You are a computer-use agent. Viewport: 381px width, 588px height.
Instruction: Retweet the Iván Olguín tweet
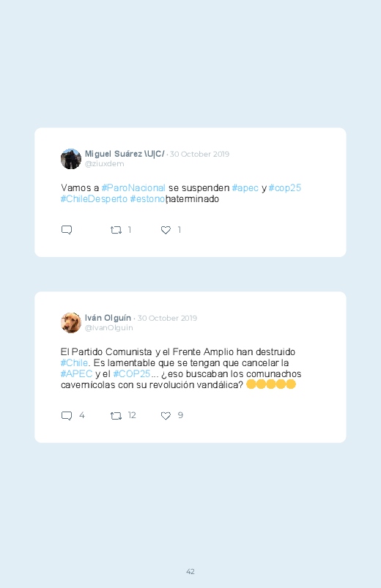[116, 415]
